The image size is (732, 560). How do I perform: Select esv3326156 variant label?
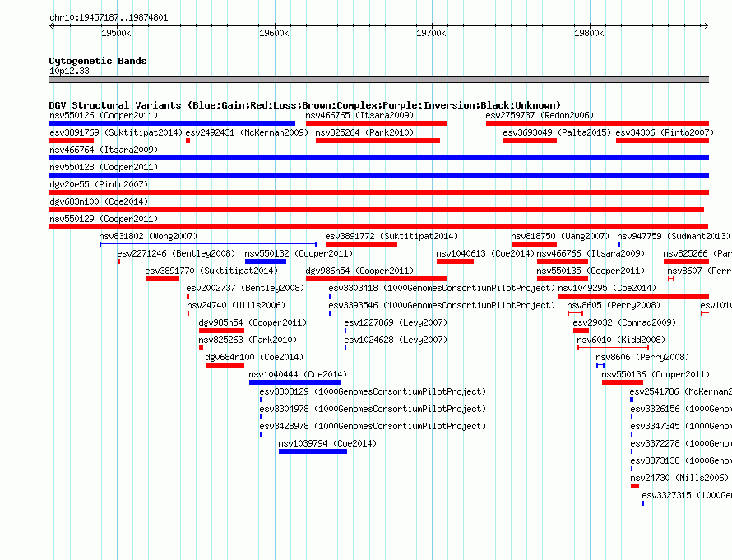(681, 409)
